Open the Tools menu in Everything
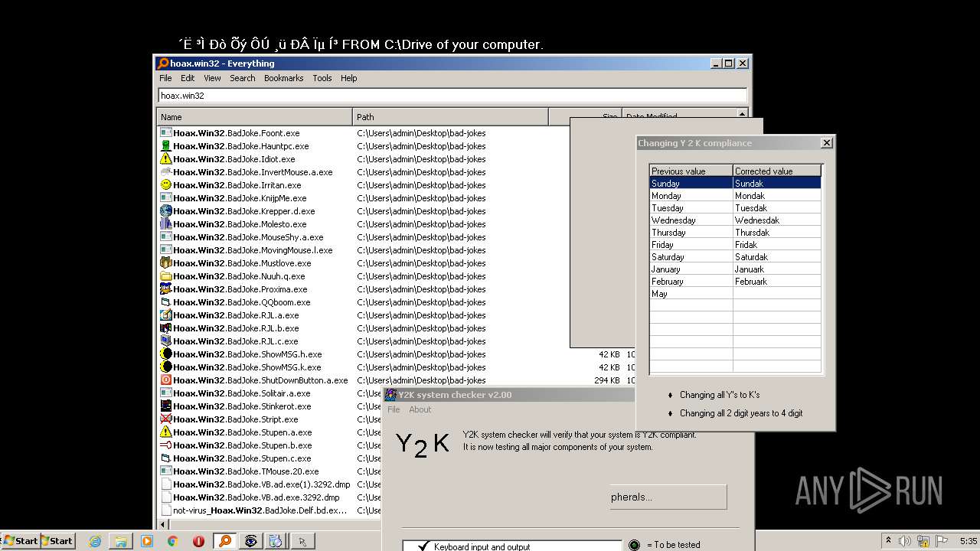The width and height of the screenshot is (980, 551). [x=322, y=78]
